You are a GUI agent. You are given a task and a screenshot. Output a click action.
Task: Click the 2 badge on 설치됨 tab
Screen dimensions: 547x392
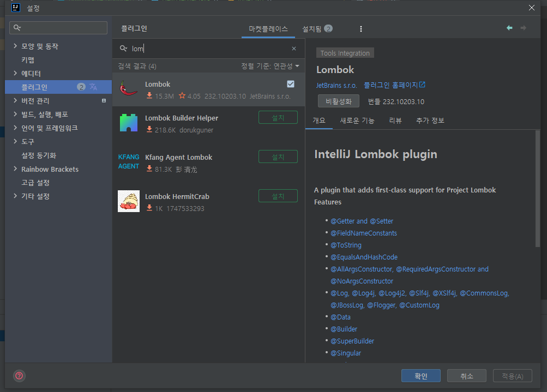click(x=328, y=28)
